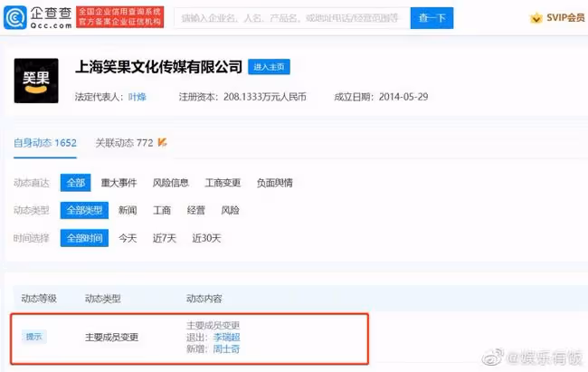Click the 动态等级 column header

tap(39, 299)
